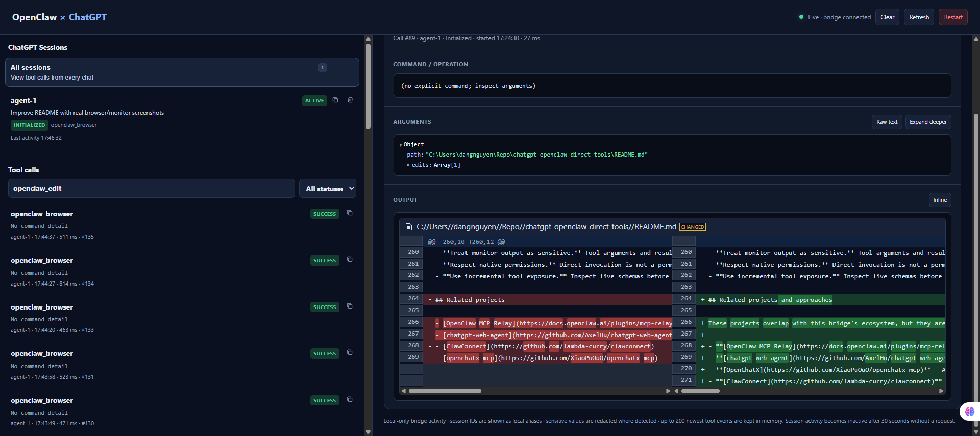
Task: Click left diff scroll-right arrow
Action: [668, 391]
